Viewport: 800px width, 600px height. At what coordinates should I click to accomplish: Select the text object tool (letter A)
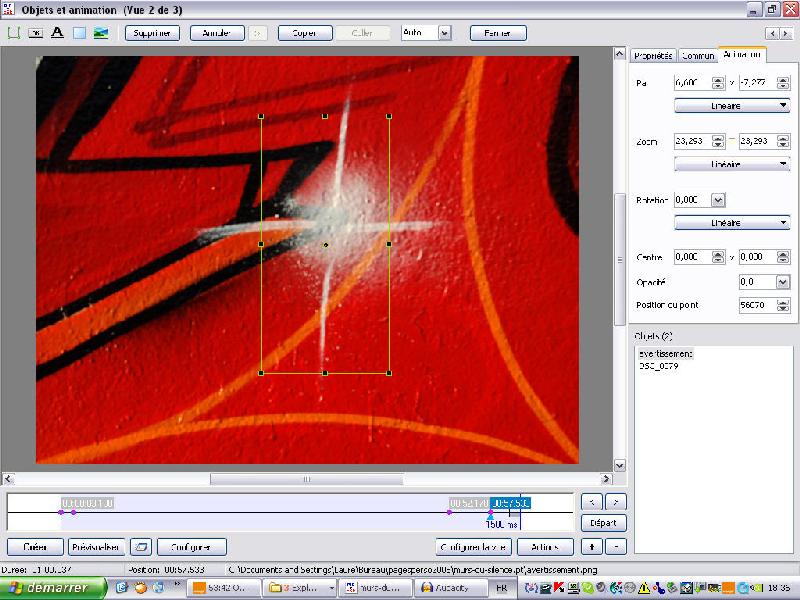[x=57, y=33]
